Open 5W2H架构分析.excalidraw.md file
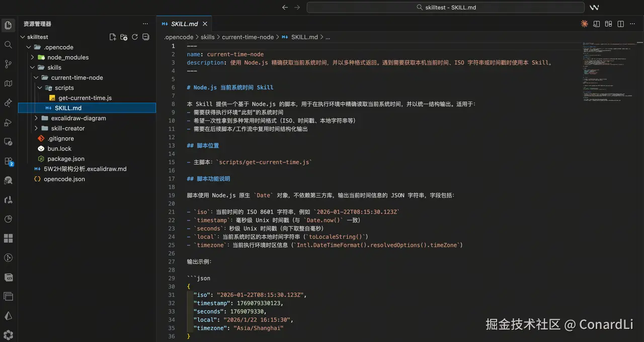This screenshot has width=644, height=342. [x=87, y=168]
